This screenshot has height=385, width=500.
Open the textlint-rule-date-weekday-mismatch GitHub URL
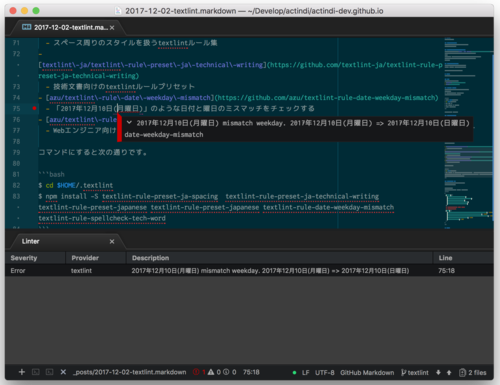tap(326, 98)
